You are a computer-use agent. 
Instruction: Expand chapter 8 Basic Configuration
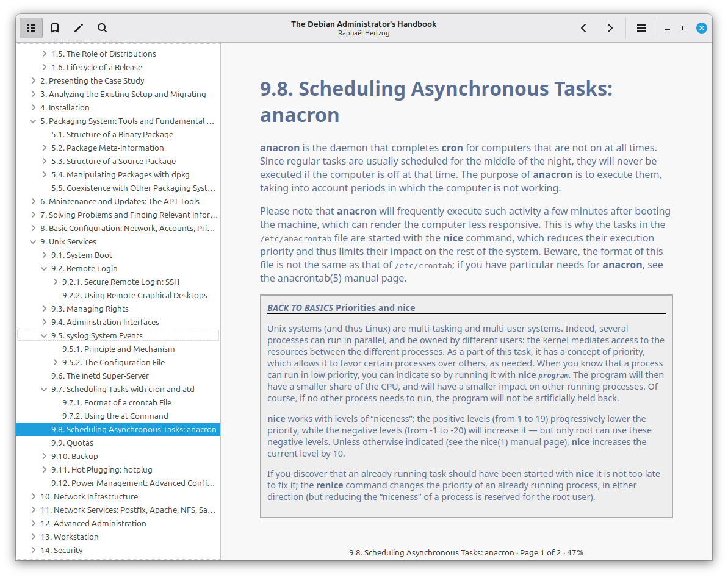[x=33, y=228]
